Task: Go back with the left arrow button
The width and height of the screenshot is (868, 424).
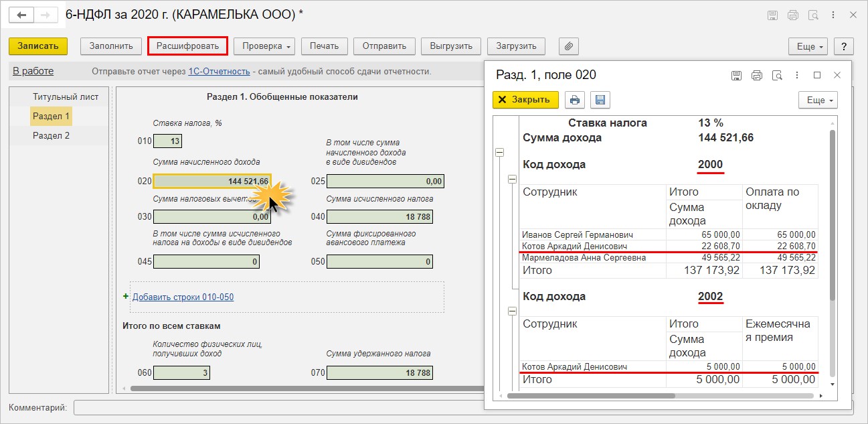Action: tap(21, 15)
